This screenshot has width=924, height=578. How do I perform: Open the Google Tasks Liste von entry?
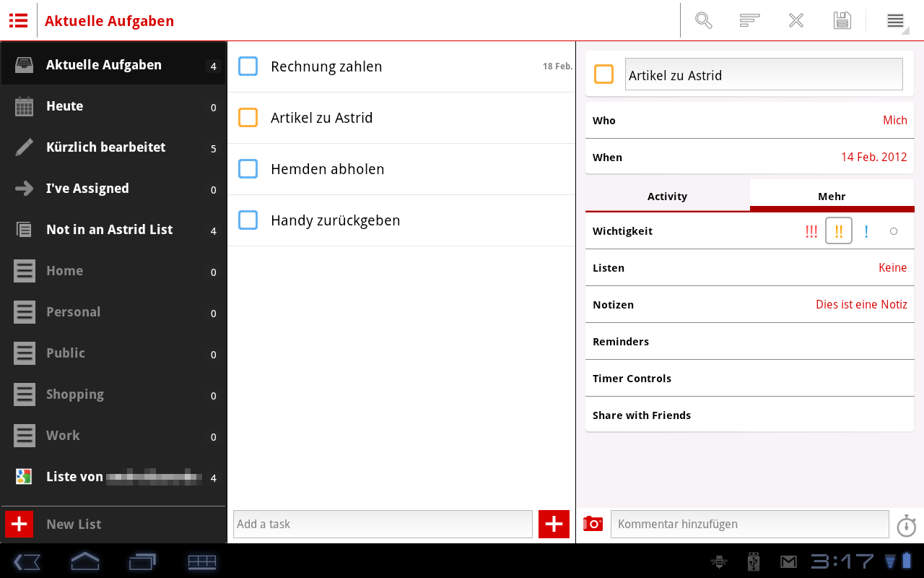click(x=113, y=477)
